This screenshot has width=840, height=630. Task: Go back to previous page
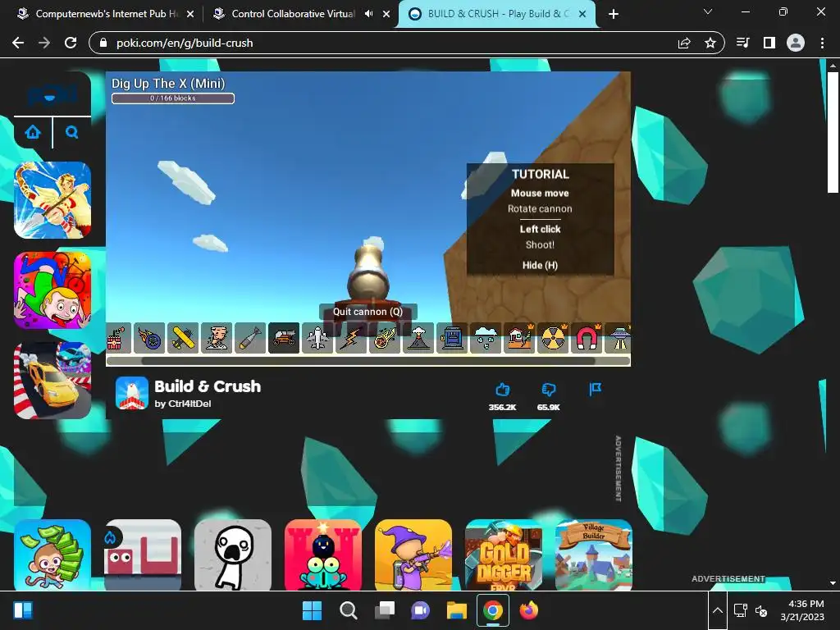18,43
